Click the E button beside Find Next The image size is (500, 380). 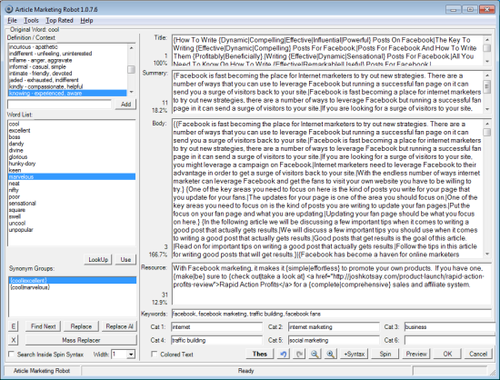click(x=13, y=326)
